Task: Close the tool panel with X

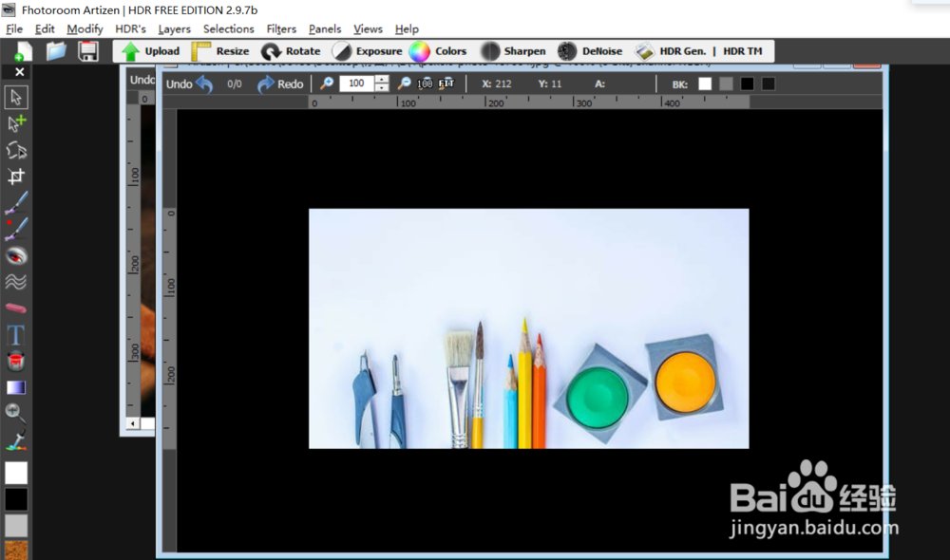Action: (x=19, y=72)
